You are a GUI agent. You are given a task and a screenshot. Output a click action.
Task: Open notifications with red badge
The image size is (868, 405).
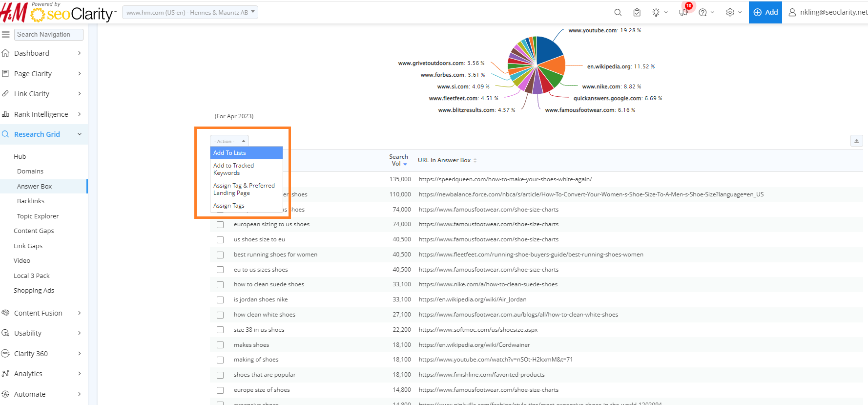click(x=683, y=12)
